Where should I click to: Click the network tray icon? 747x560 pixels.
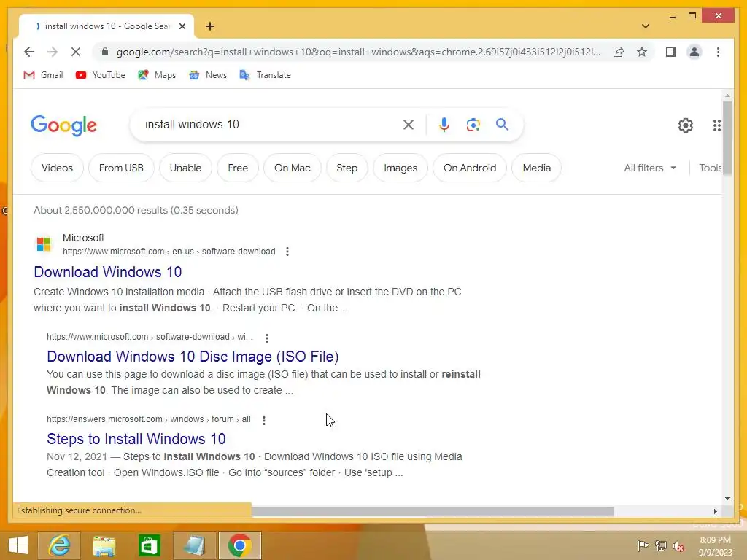tap(661, 546)
